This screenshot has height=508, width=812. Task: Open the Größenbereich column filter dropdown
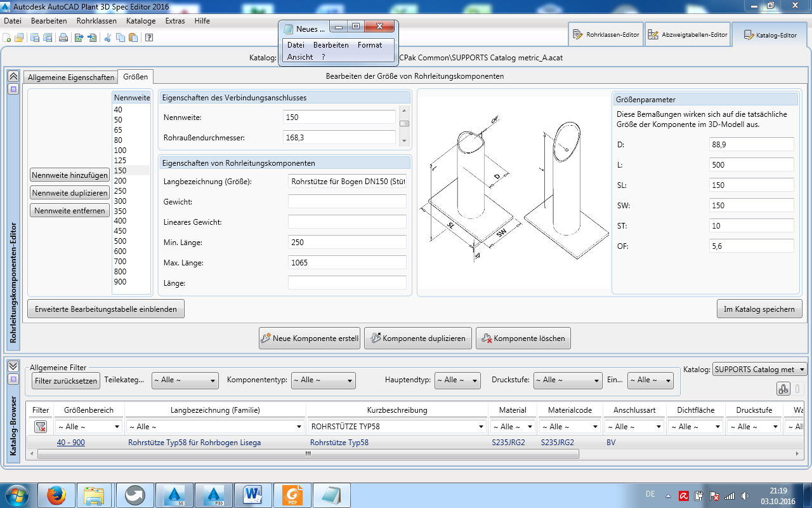point(88,427)
